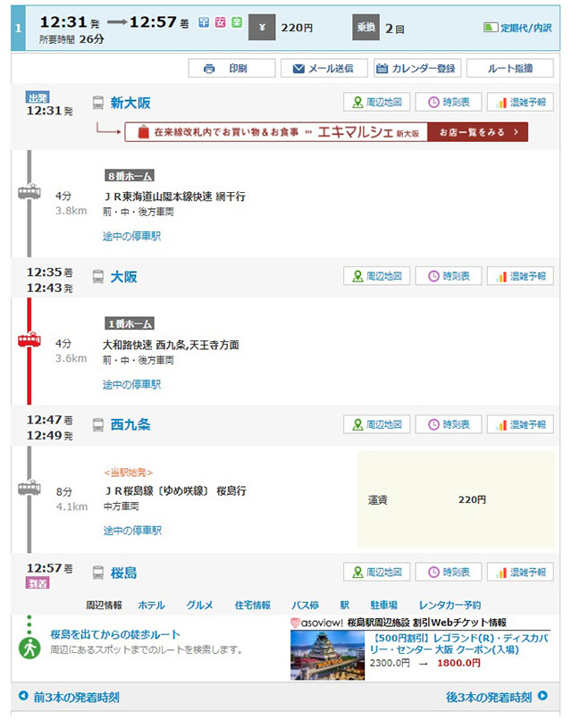Screen dimensions: 572x728
Task: Click the Legoland coupon thumbnail image
Action: (327, 656)
